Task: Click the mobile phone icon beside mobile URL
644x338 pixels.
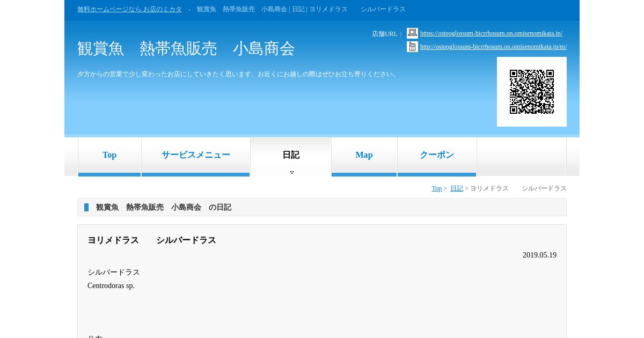Action: [412, 47]
